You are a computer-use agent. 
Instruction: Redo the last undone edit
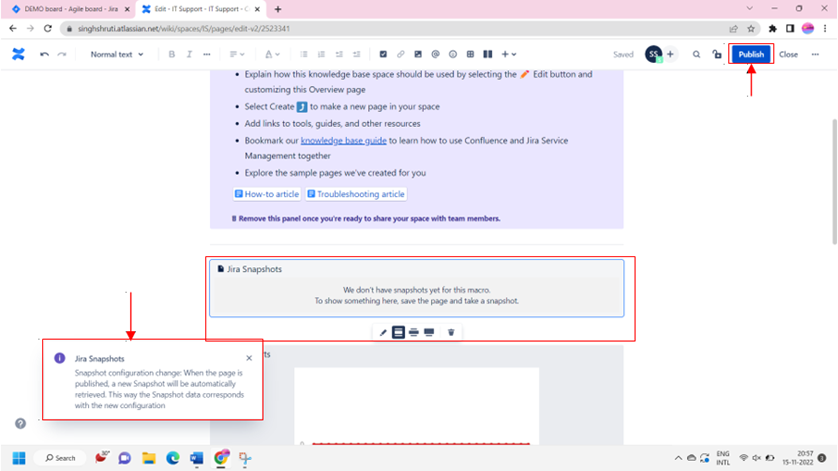click(x=62, y=54)
